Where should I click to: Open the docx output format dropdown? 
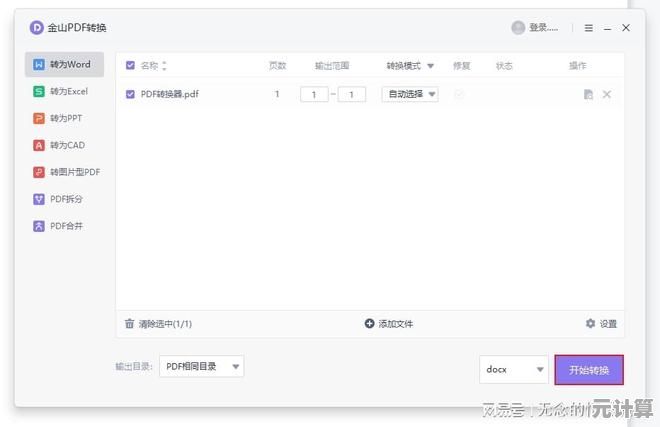(x=514, y=369)
